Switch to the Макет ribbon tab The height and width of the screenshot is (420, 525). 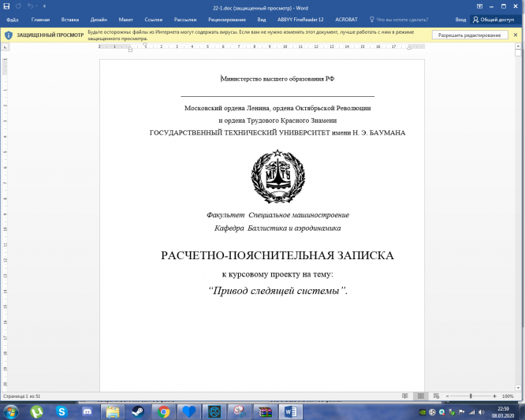click(x=126, y=20)
